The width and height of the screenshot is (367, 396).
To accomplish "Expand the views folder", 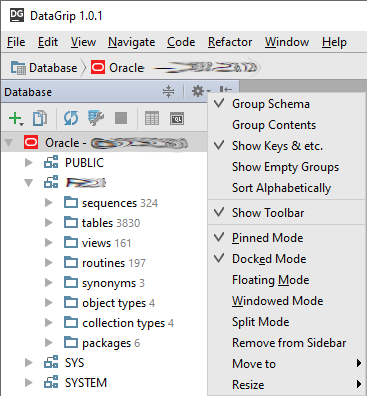I will click(x=49, y=242).
